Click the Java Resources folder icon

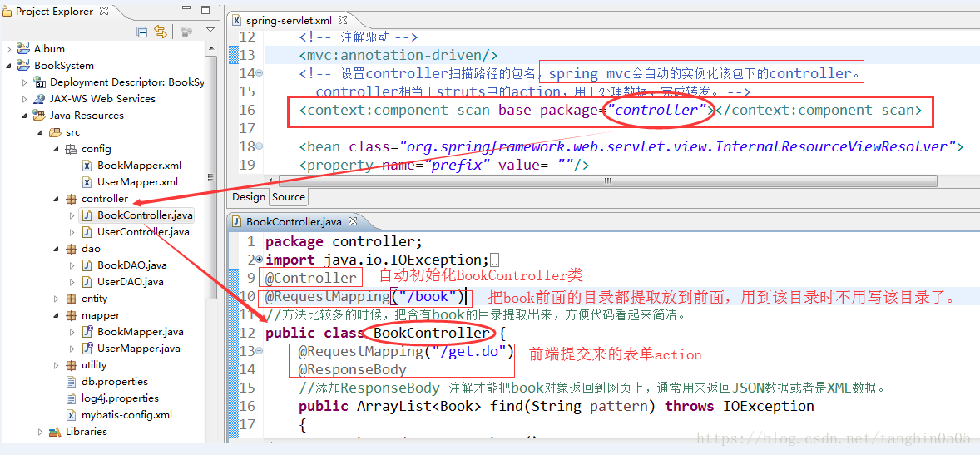click(40, 116)
